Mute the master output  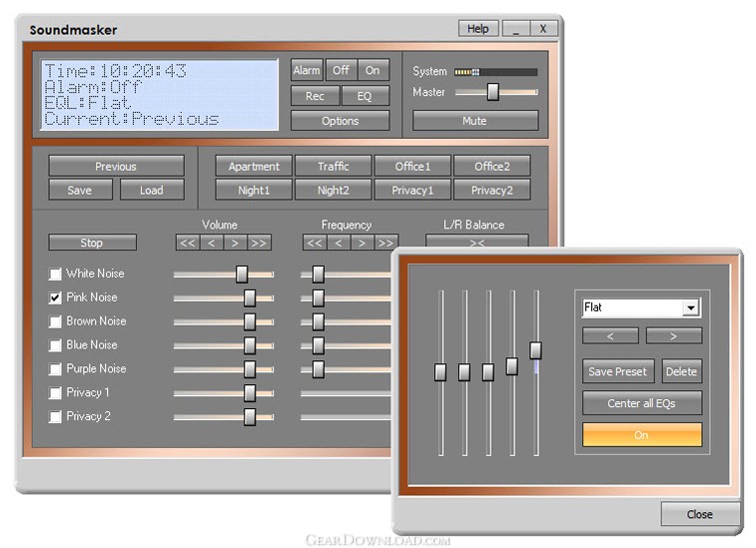click(475, 121)
